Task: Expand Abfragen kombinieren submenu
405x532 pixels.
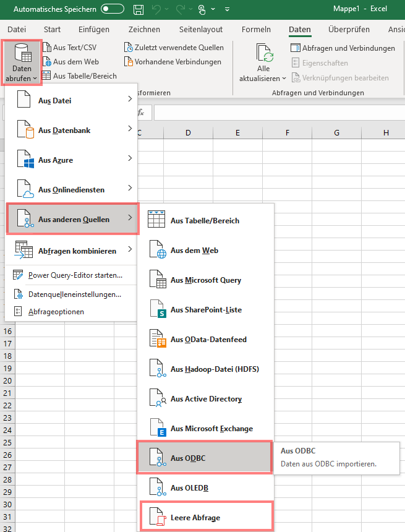Action: pos(71,251)
